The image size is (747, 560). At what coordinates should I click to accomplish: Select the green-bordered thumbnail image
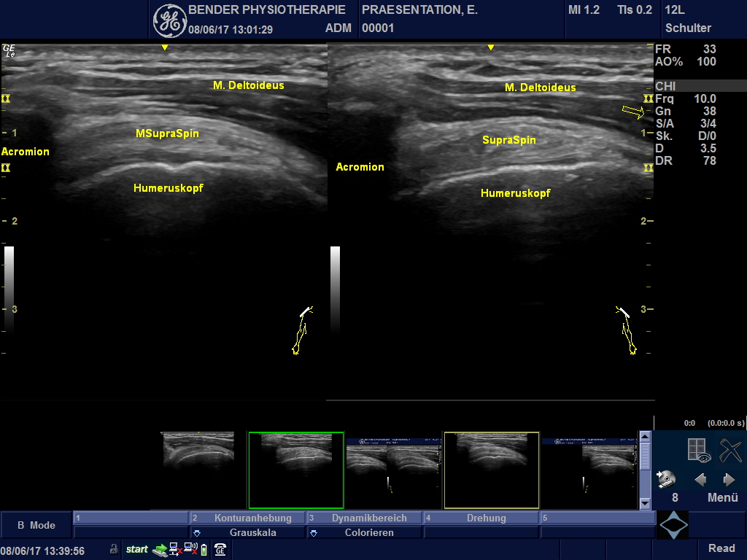295,470
